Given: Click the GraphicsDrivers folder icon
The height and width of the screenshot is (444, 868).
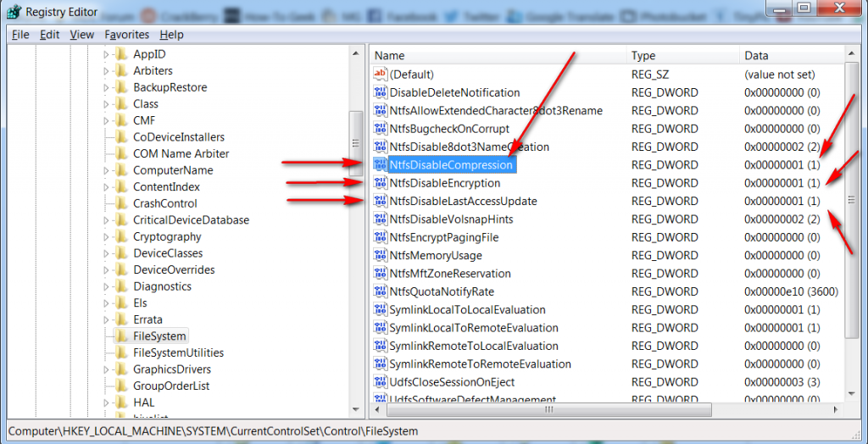Looking at the screenshot, I should [x=121, y=369].
